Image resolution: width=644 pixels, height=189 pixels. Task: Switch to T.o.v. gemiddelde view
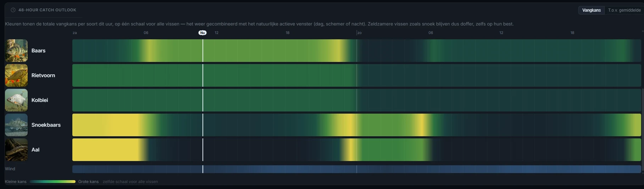(624, 10)
